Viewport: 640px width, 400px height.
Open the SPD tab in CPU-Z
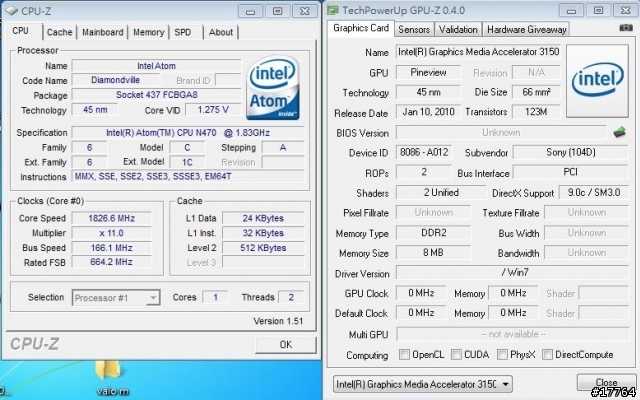click(182, 32)
